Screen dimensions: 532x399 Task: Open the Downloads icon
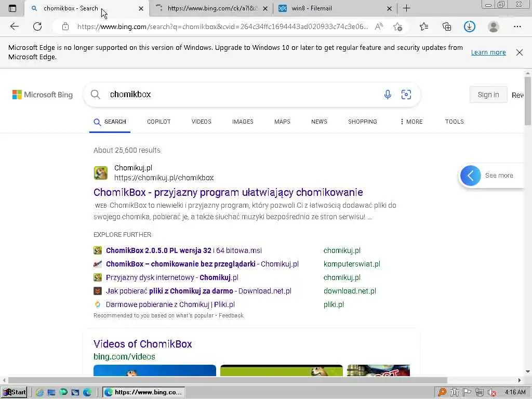[x=470, y=26]
